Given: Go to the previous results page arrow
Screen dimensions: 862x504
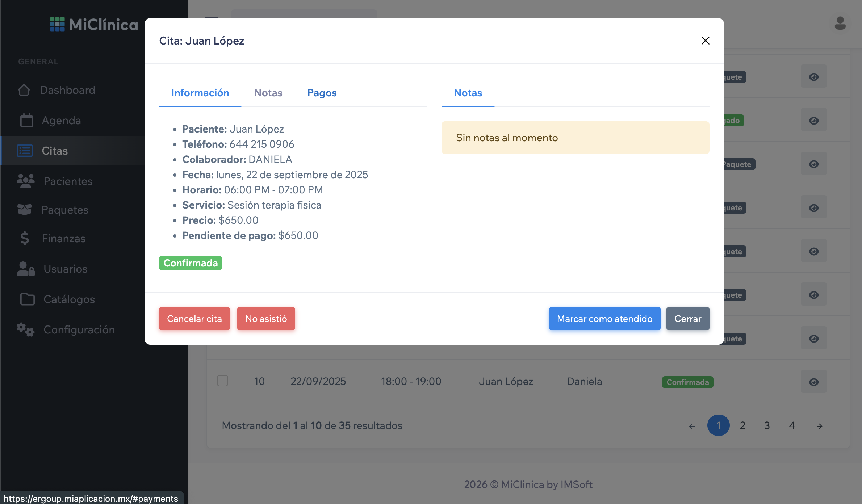Looking at the screenshot, I should point(692,426).
